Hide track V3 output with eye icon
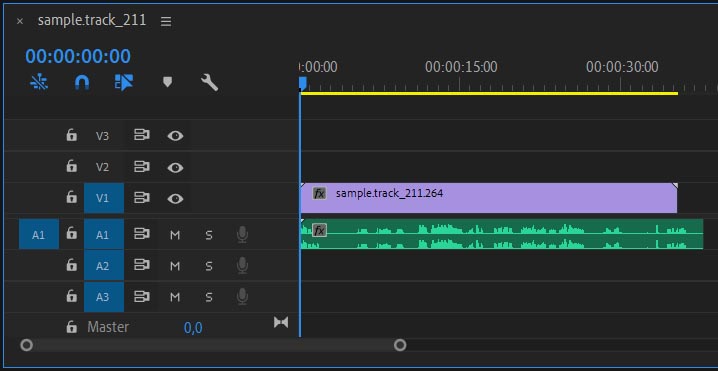This screenshot has width=718, height=371. pos(175,136)
